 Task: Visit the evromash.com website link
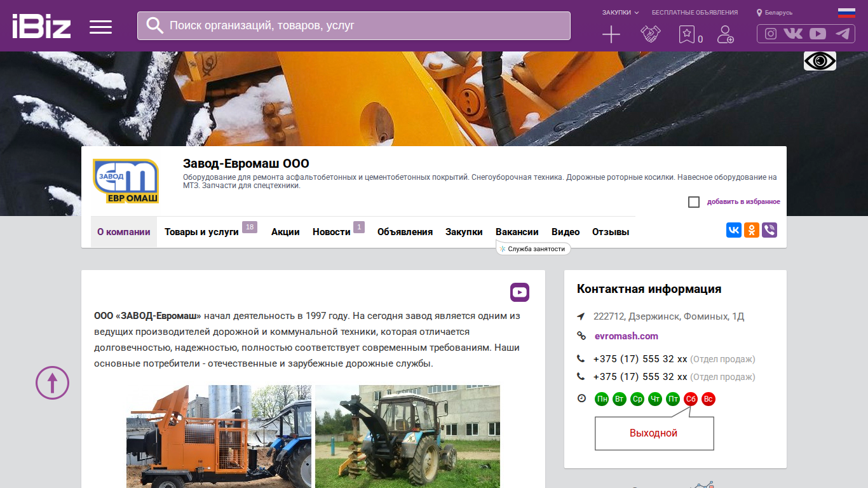pos(627,336)
